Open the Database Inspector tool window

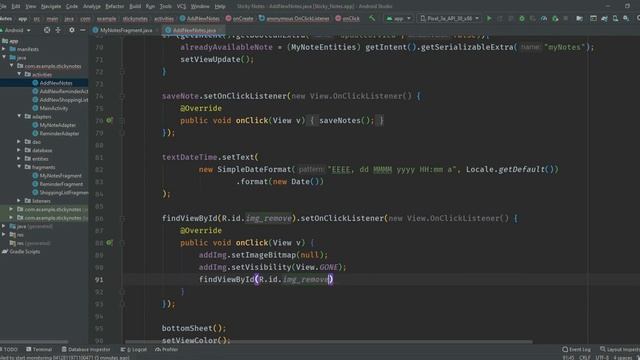click(x=86, y=349)
